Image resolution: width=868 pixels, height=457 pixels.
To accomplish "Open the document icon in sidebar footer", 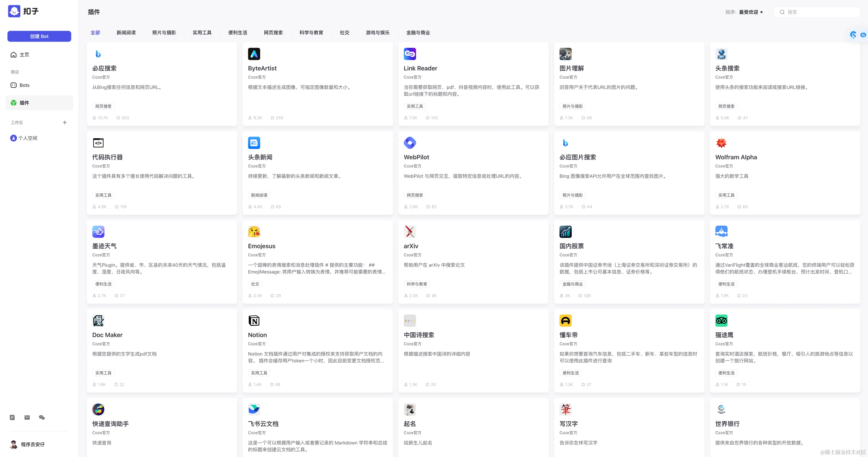I will (12, 417).
